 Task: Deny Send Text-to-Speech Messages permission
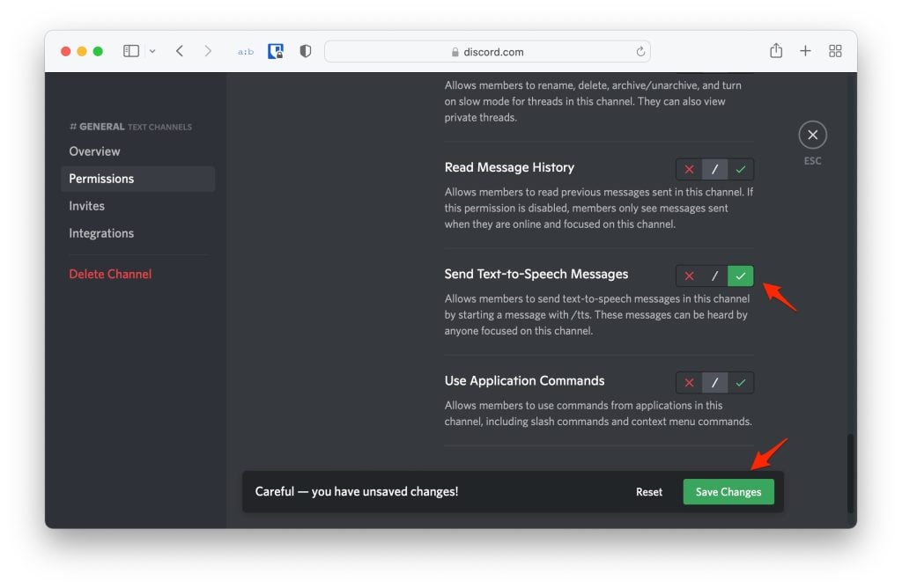[x=689, y=276]
